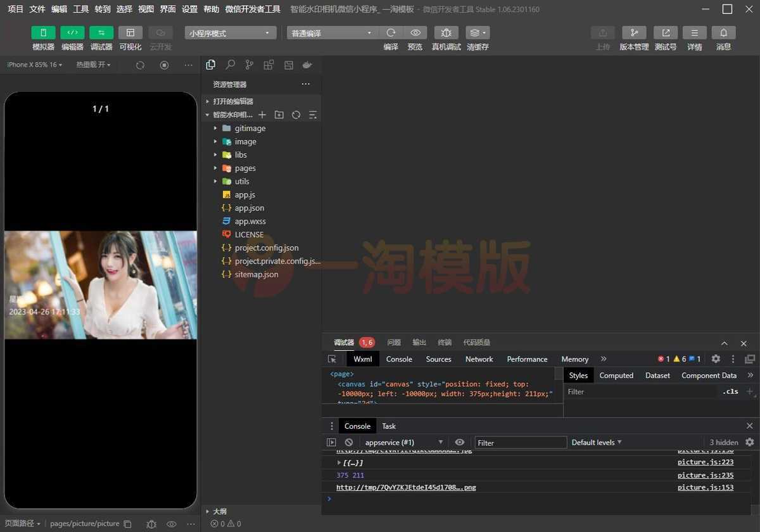760x532 pixels.
Task: Open the 项目 menu
Action: pos(15,9)
